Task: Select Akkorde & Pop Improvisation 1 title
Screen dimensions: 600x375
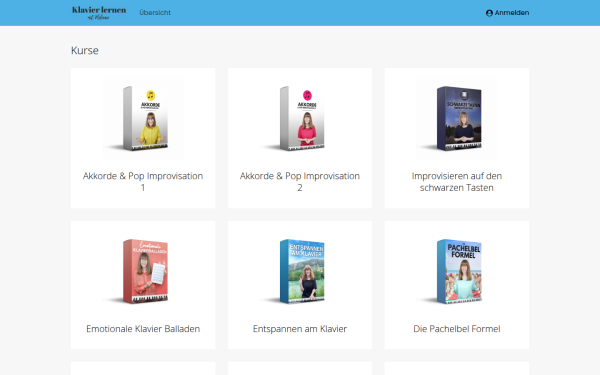Action: click(143, 182)
